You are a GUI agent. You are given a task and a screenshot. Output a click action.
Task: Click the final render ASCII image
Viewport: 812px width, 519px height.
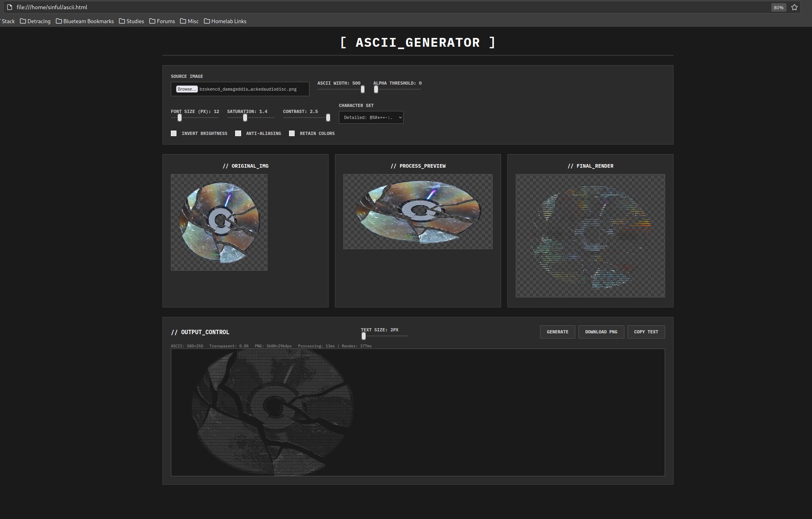590,236
